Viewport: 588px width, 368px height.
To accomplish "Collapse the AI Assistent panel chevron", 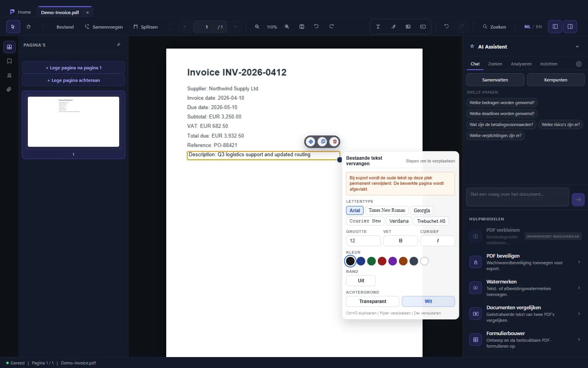I will pos(577,47).
